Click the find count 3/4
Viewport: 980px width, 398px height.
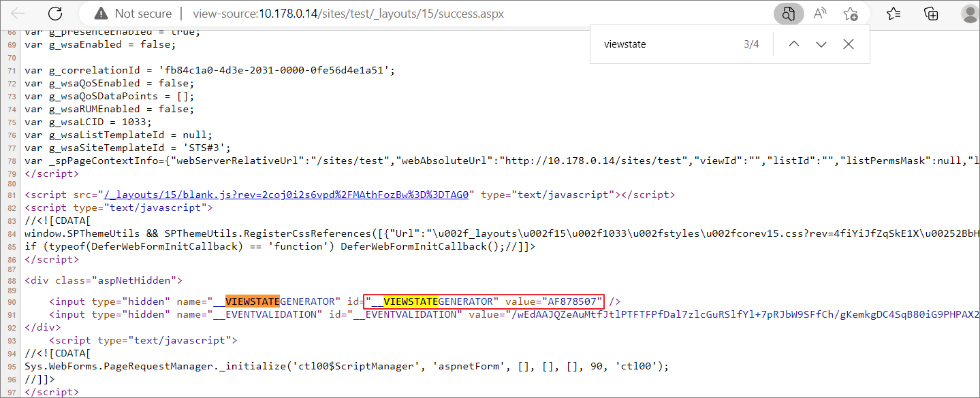click(751, 44)
